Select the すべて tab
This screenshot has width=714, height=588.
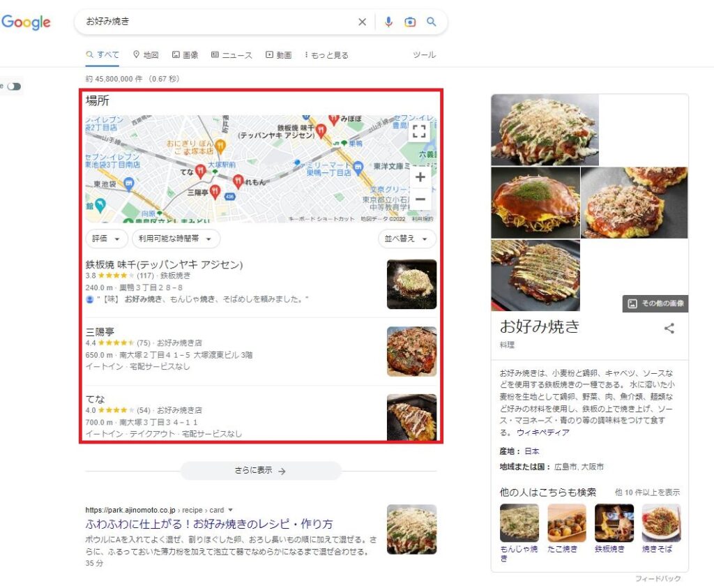102,54
